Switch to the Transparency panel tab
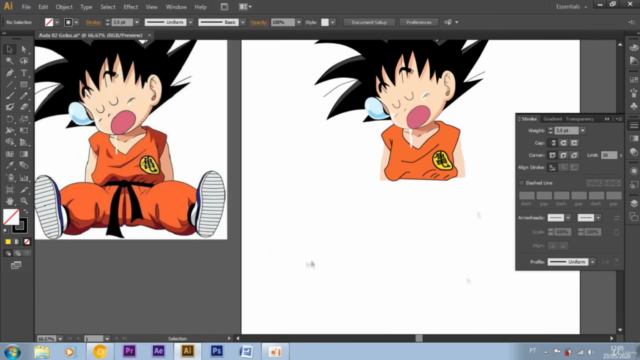Screen dimensions: 640x360 pyautogui.click(x=580, y=119)
